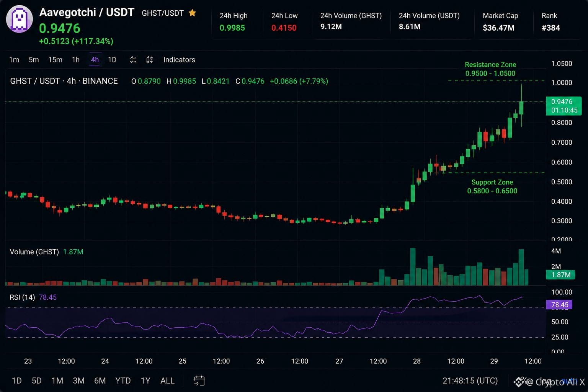Click the GHST/USDT pair label

[163, 13]
